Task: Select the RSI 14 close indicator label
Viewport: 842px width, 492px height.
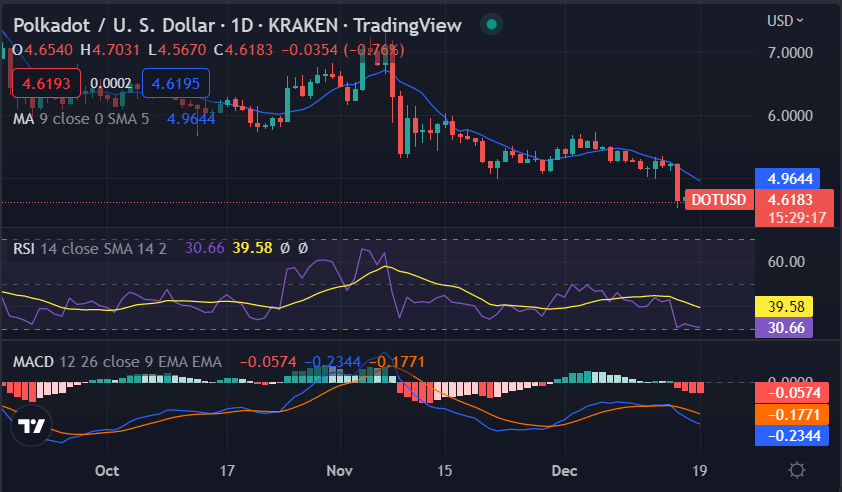Action: (x=90, y=249)
